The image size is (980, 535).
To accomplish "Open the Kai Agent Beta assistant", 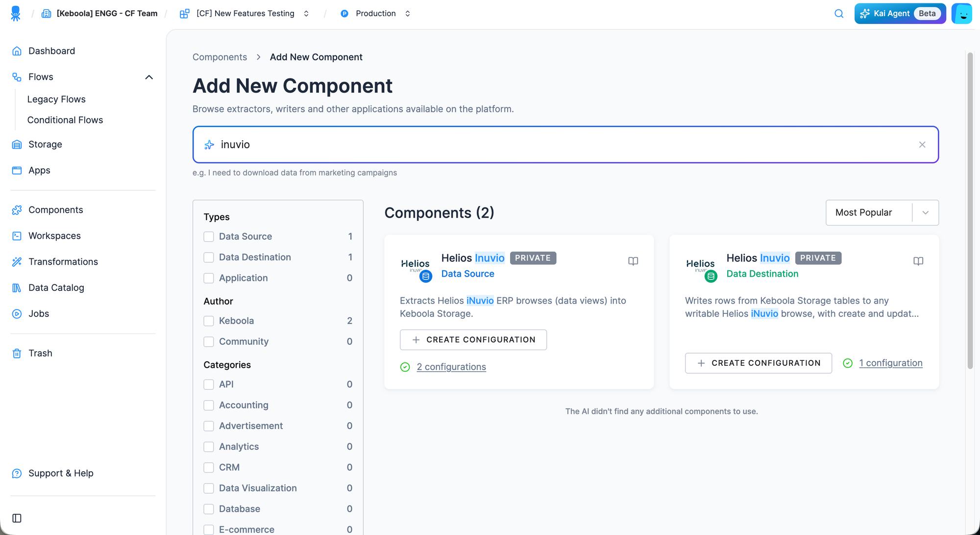I will 900,14.
